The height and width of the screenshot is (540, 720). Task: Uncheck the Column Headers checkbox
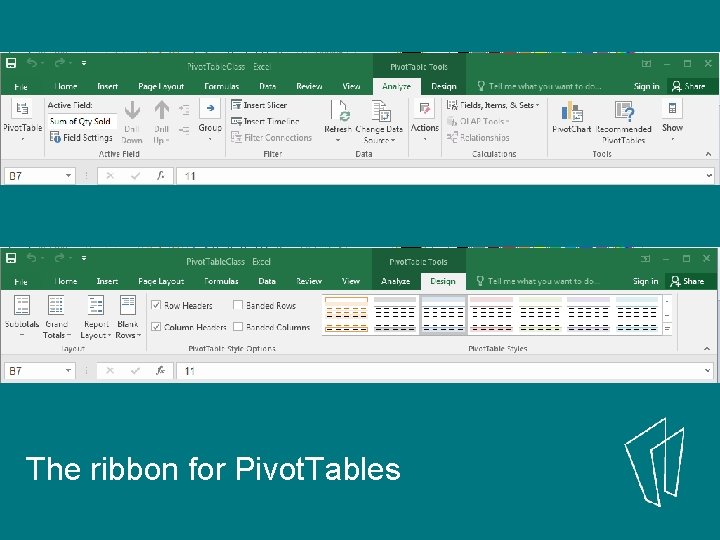coord(156,327)
